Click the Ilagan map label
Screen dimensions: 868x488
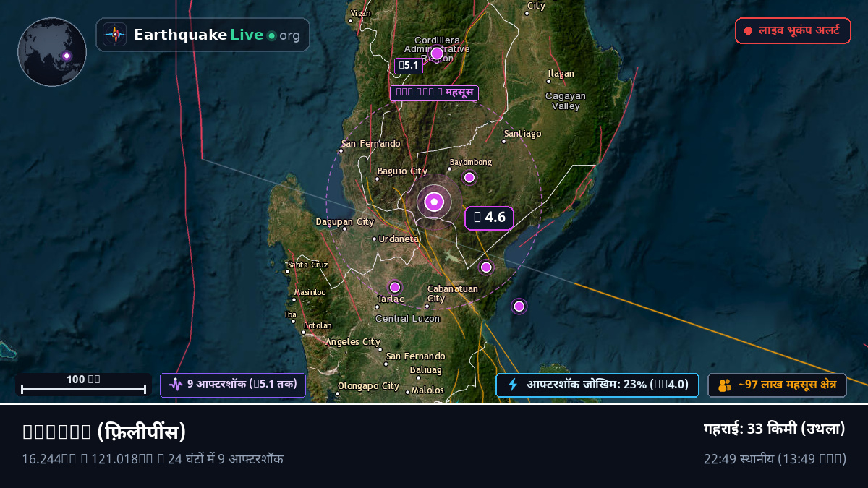561,74
